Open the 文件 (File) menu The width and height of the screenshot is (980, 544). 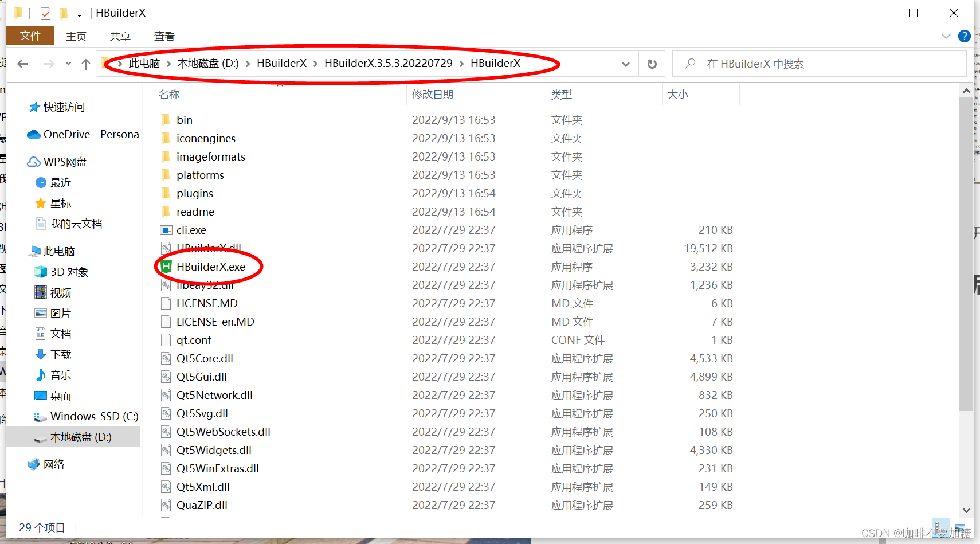(x=30, y=36)
